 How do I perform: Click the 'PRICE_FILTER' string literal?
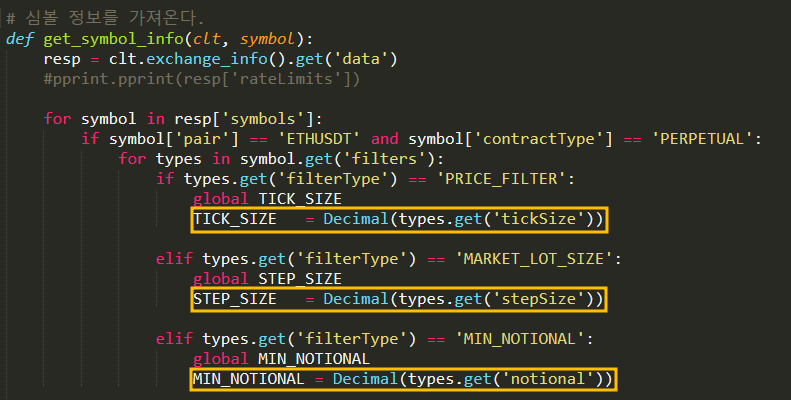pyautogui.click(x=501, y=179)
